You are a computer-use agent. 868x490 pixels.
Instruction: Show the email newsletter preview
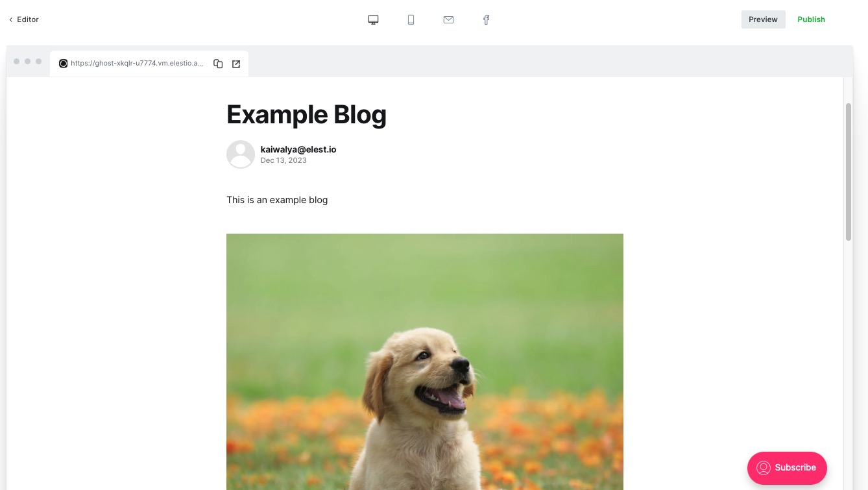tap(448, 19)
